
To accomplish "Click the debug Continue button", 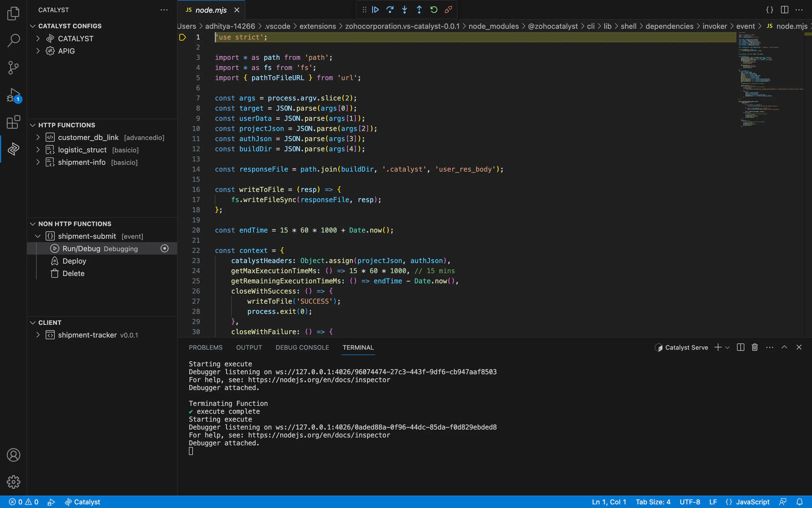I will [x=376, y=10].
